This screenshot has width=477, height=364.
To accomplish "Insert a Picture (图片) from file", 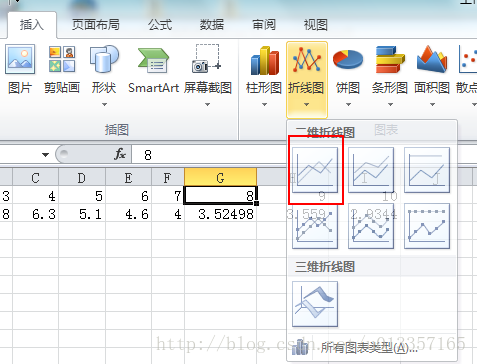I will click(x=20, y=69).
